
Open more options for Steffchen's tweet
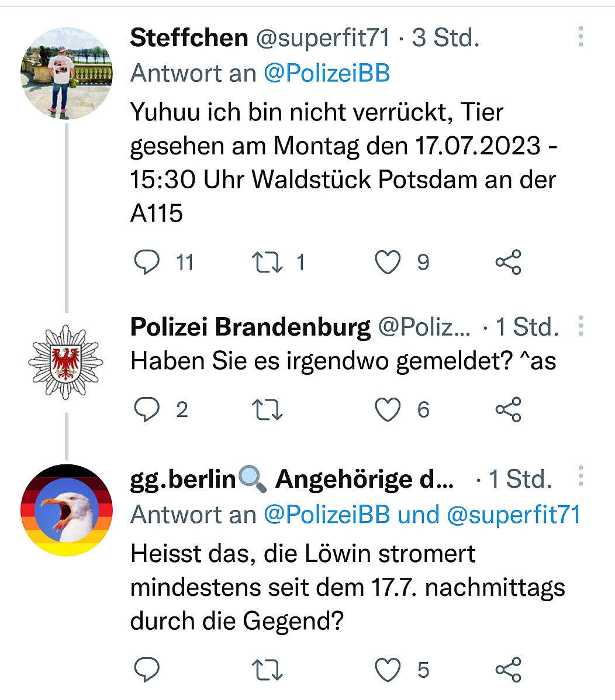point(581,37)
